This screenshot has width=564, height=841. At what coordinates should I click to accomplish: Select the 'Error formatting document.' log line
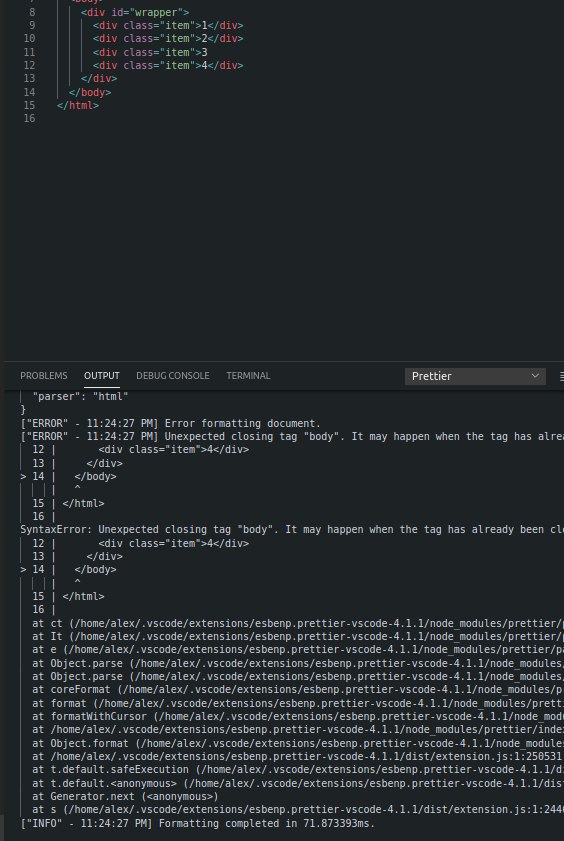(x=170, y=423)
